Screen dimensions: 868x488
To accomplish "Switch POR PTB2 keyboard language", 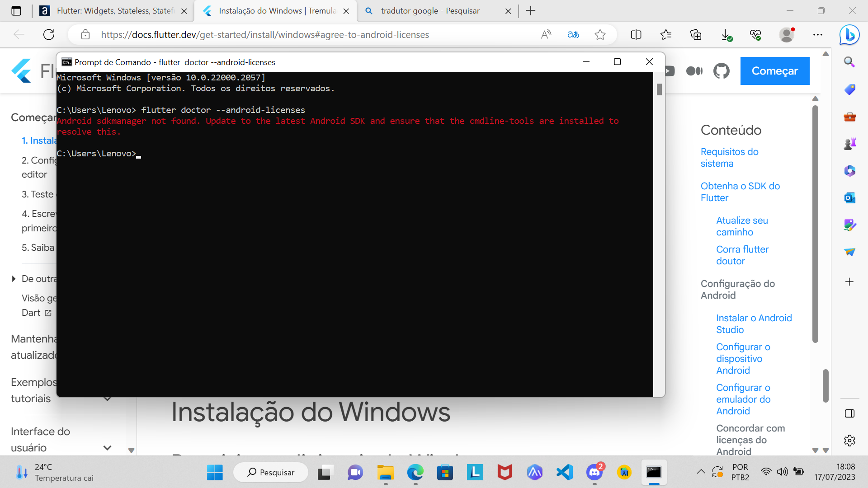I will [740, 472].
